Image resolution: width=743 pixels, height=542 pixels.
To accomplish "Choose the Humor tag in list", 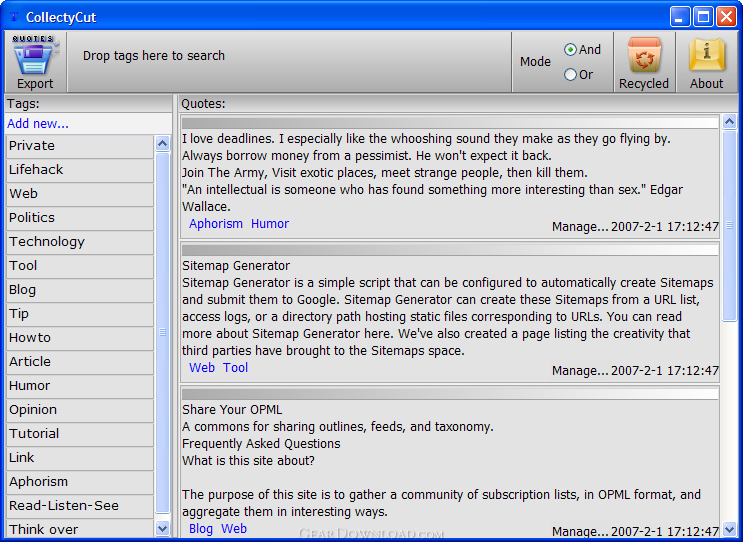I will point(30,386).
